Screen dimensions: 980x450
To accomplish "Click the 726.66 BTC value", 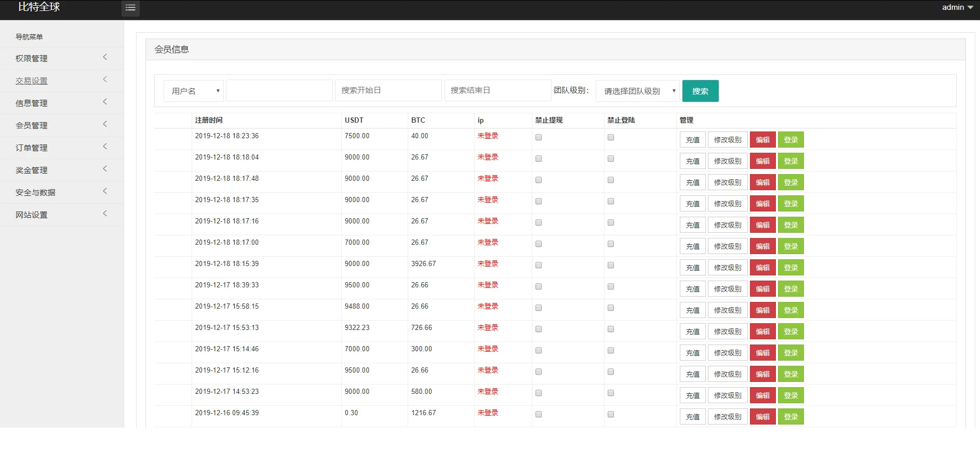I will tap(422, 327).
